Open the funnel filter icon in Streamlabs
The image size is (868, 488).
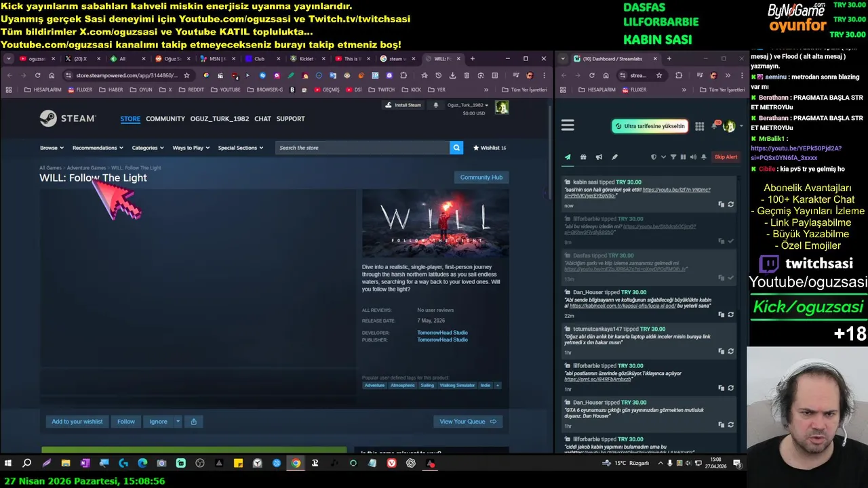pyautogui.click(x=673, y=157)
